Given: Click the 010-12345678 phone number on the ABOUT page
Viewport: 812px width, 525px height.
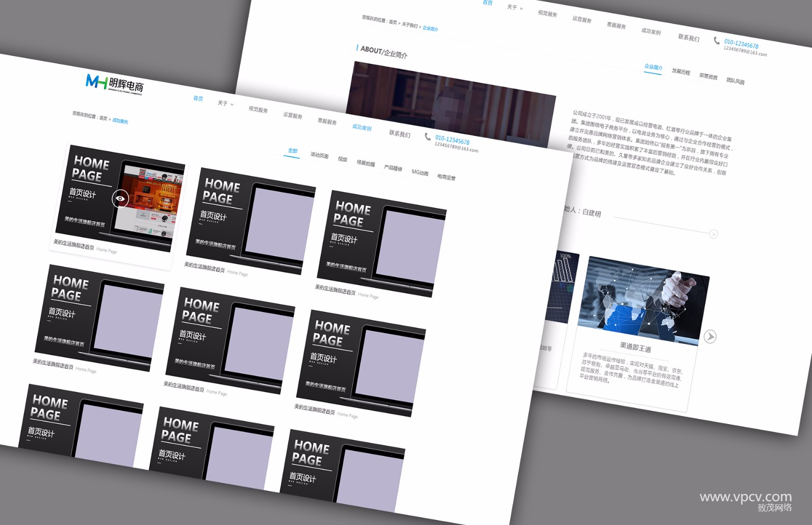Looking at the screenshot, I should (x=741, y=44).
